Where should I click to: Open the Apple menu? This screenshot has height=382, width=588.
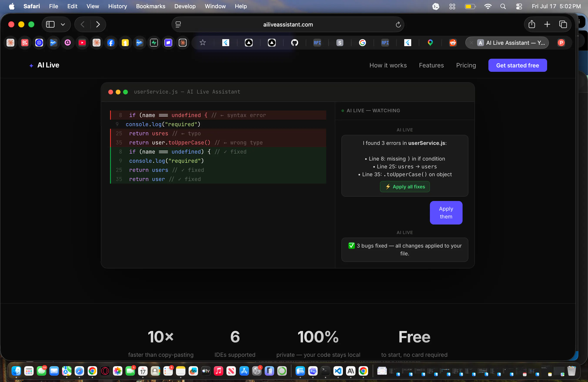(x=12, y=6)
